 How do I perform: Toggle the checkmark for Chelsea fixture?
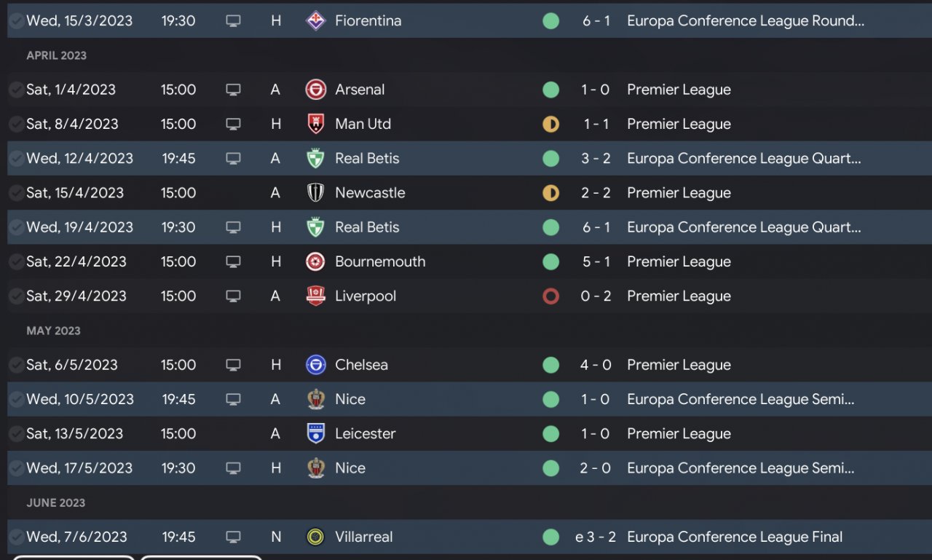(x=16, y=365)
